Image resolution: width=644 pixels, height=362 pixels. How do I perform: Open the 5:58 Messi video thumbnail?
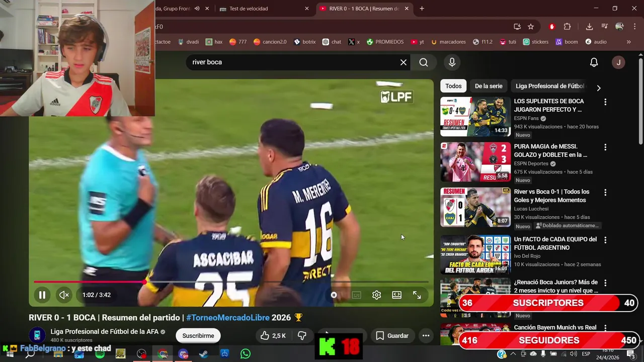[x=475, y=162]
